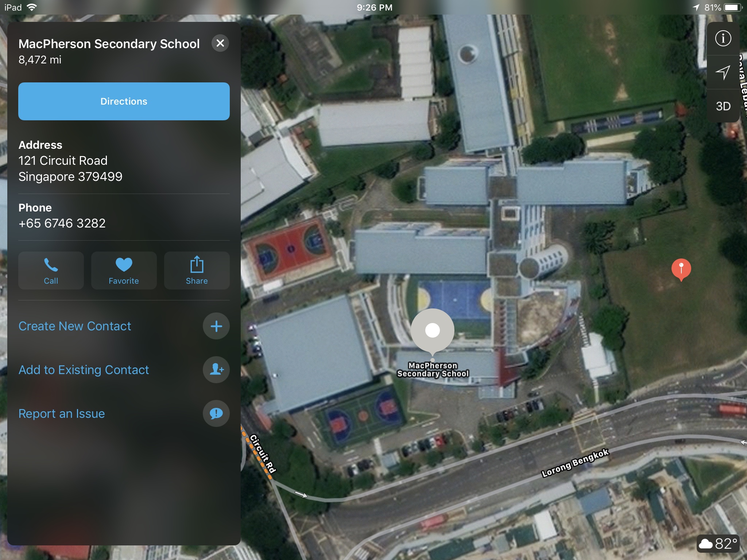Tap the Circuit Rd road label
Image resolution: width=747 pixels, height=560 pixels.
[263, 453]
